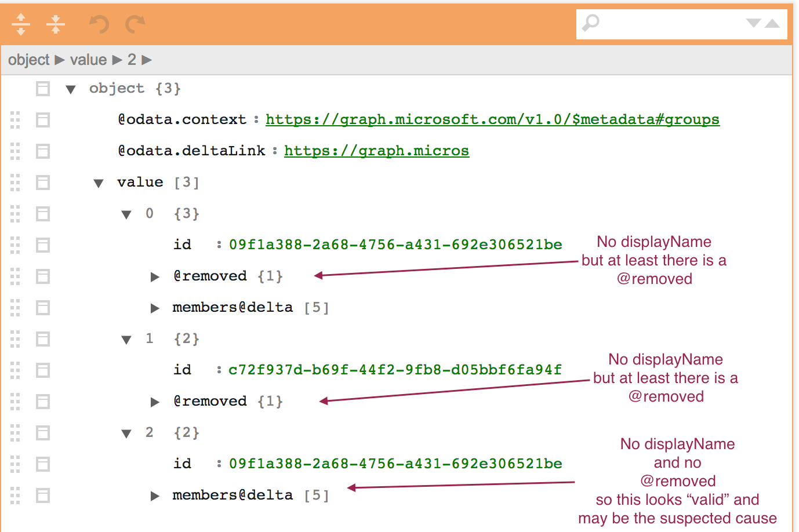Open the @odata.deltaLink URL

pos(376,151)
